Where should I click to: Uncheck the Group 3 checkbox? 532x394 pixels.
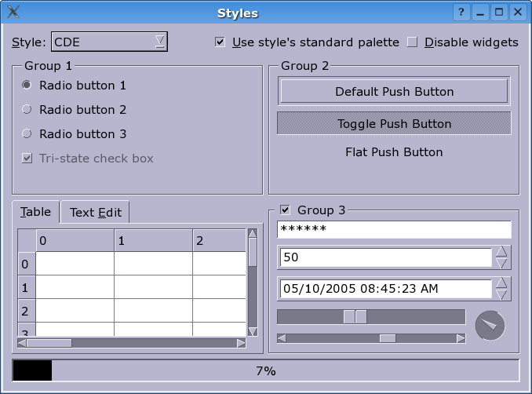(286, 210)
